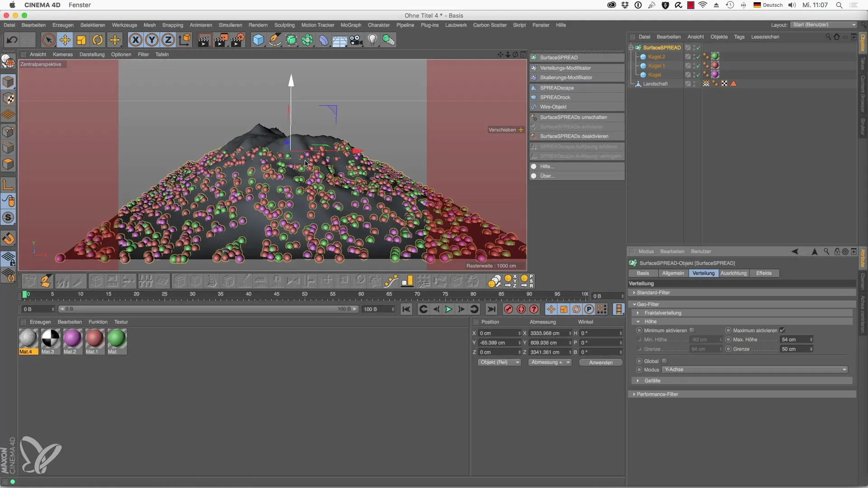The height and width of the screenshot is (488, 868).
Task: Toggle the Maximum aktivieren checkbox
Action: (782, 330)
